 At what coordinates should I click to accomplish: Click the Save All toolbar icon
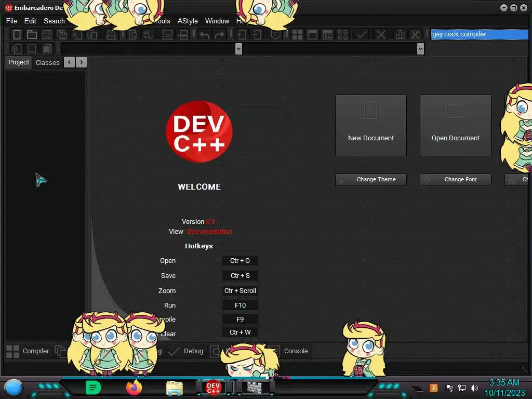[62, 34]
